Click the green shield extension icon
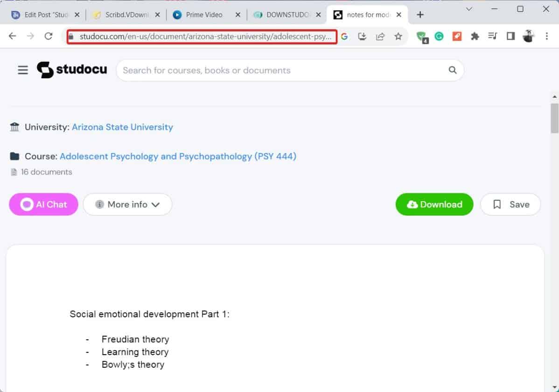The width and height of the screenshot is (559, 392). 421,36
